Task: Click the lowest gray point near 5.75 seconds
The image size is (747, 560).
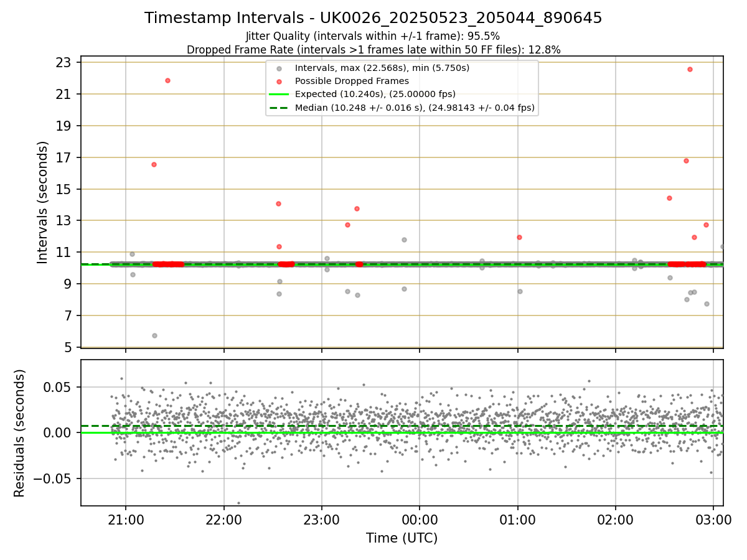Action: coord(154,335)
